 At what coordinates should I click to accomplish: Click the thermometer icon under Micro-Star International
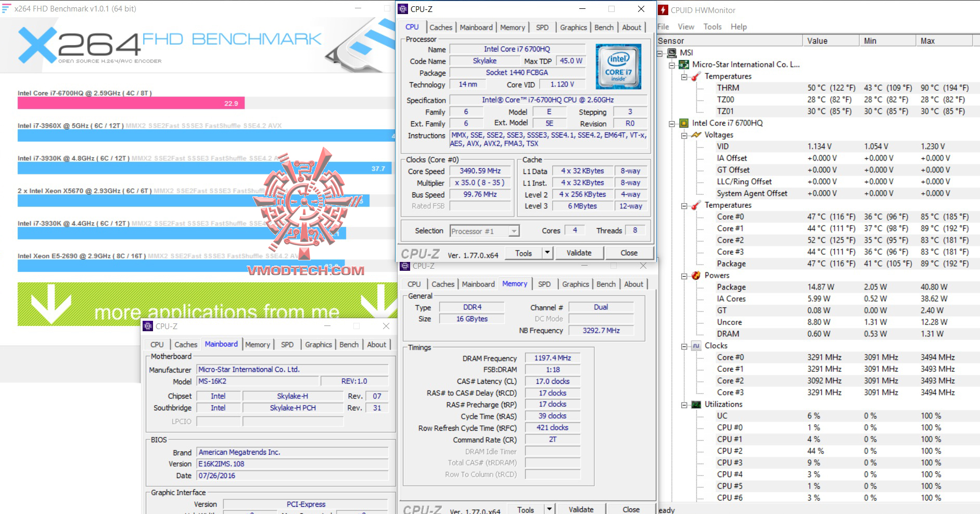coord(696,77)
